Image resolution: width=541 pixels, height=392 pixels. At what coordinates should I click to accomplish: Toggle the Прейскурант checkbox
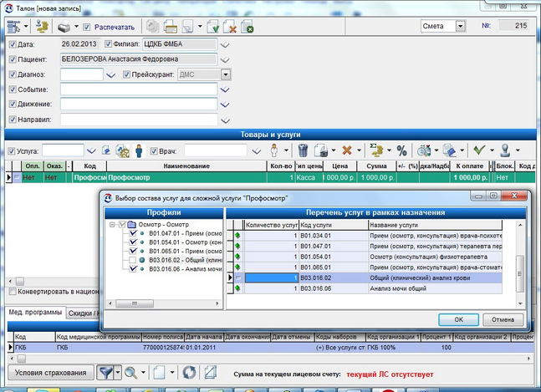(126, 74)
